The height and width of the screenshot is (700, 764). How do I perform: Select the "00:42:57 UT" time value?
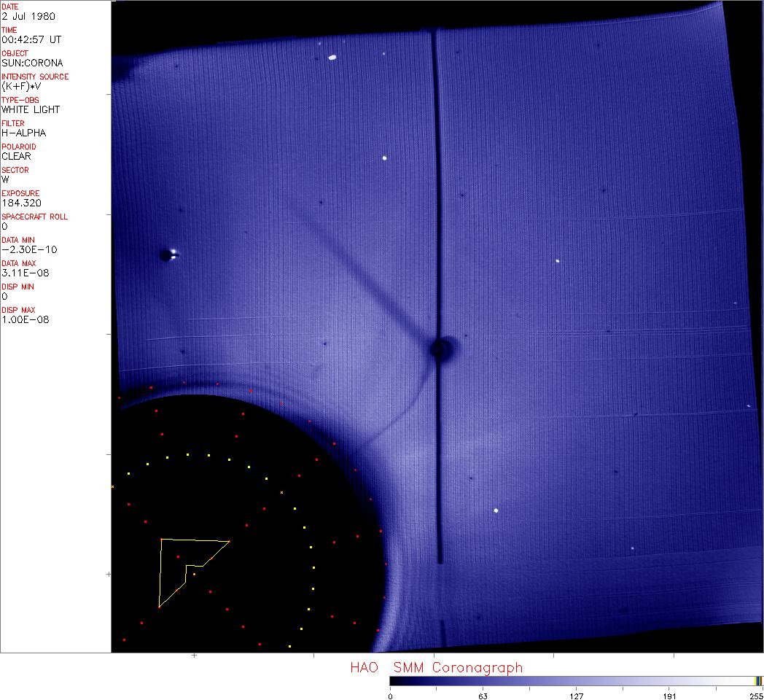30,39
